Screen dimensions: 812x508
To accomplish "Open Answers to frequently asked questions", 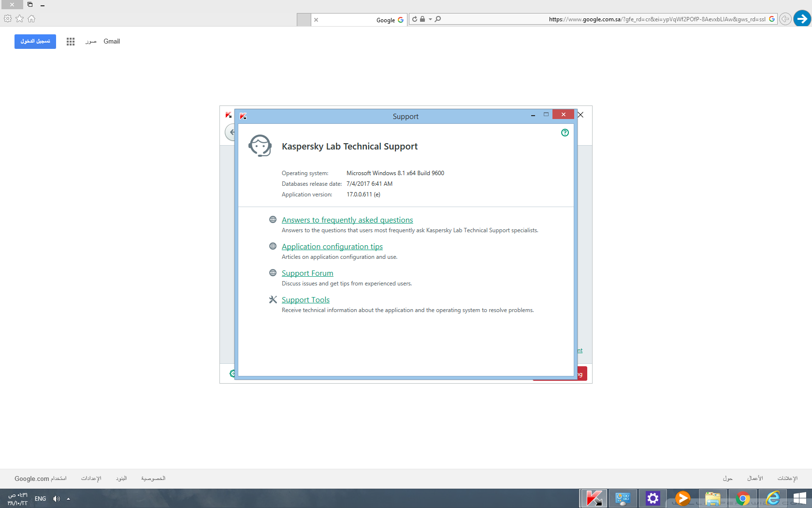I will coord(348,220).
